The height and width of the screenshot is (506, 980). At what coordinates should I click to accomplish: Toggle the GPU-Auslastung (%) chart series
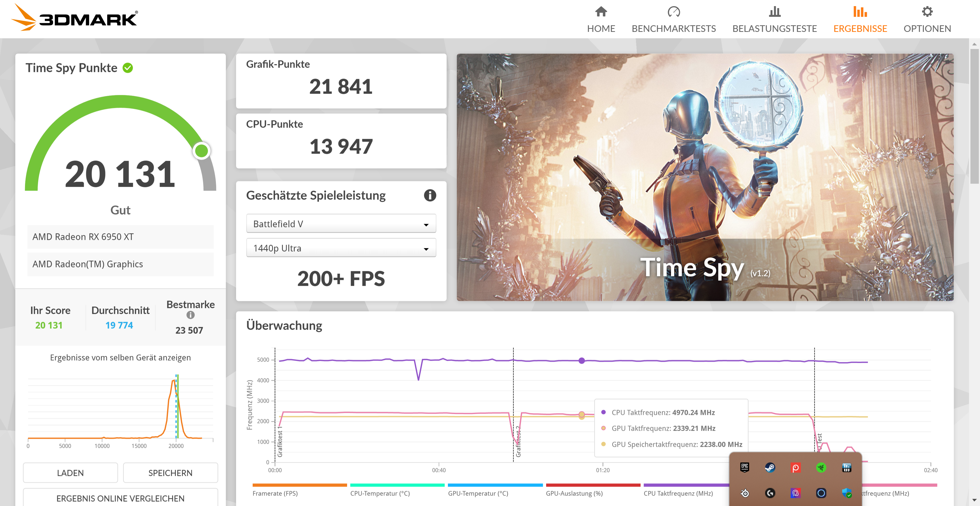(574, 493)
